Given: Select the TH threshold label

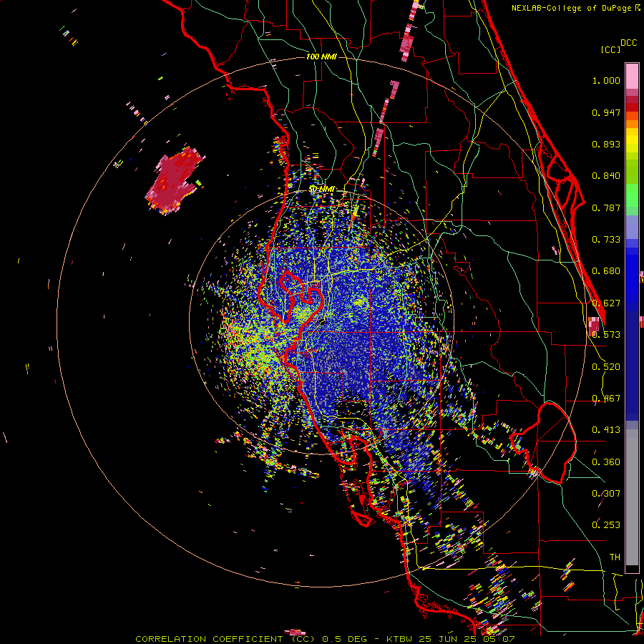Looking at the screenshot, I should click(x=615, y=557).
